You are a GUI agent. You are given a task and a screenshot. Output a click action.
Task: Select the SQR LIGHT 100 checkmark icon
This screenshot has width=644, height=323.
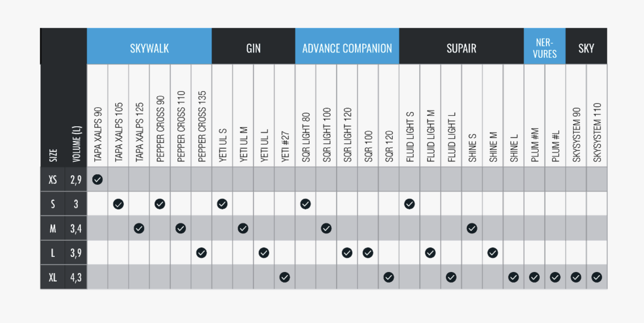pyautogui.click(x=326, y=228)
